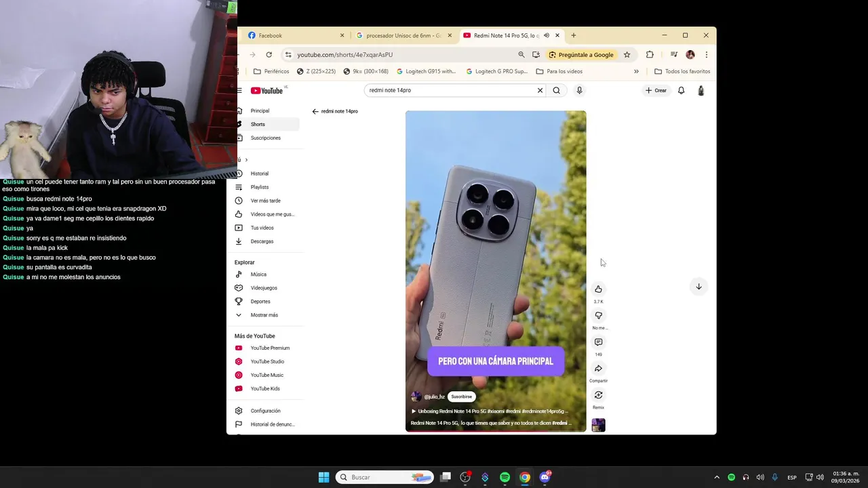Open Logitech G915 bookmark
The height and width of the screenshot is (488, 868).
[x=427, y=71]
